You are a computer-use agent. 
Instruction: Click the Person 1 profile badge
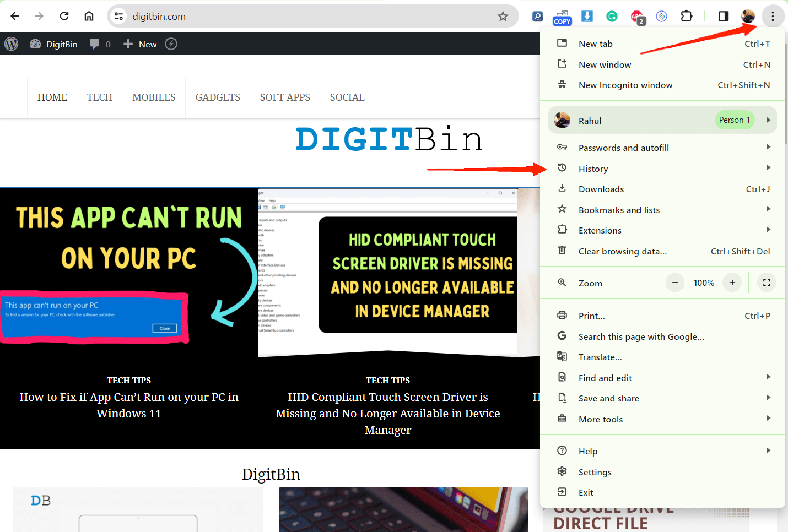(735, 120)
